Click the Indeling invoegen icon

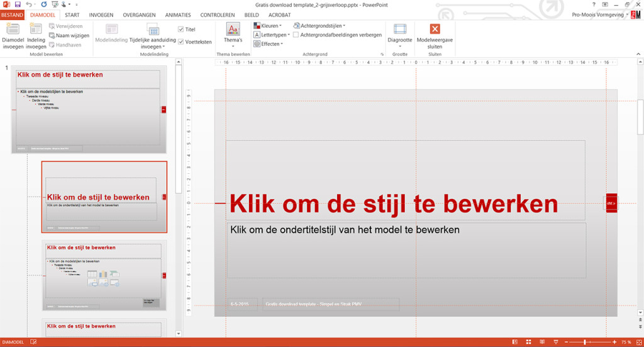36,30
